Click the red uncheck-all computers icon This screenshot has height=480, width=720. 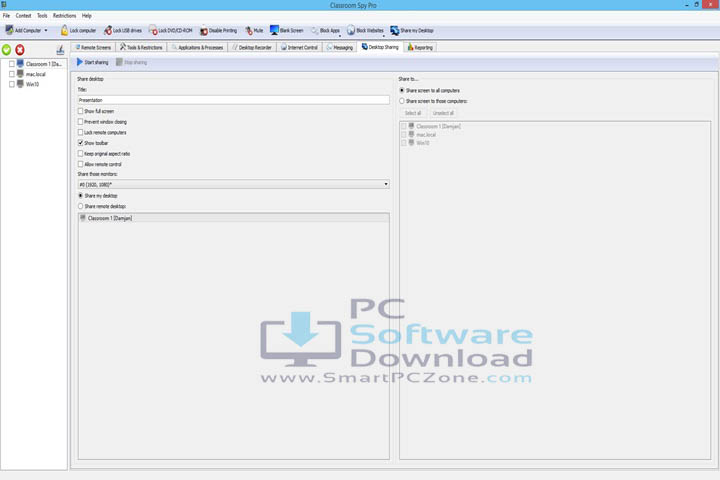tap(20, 50)
